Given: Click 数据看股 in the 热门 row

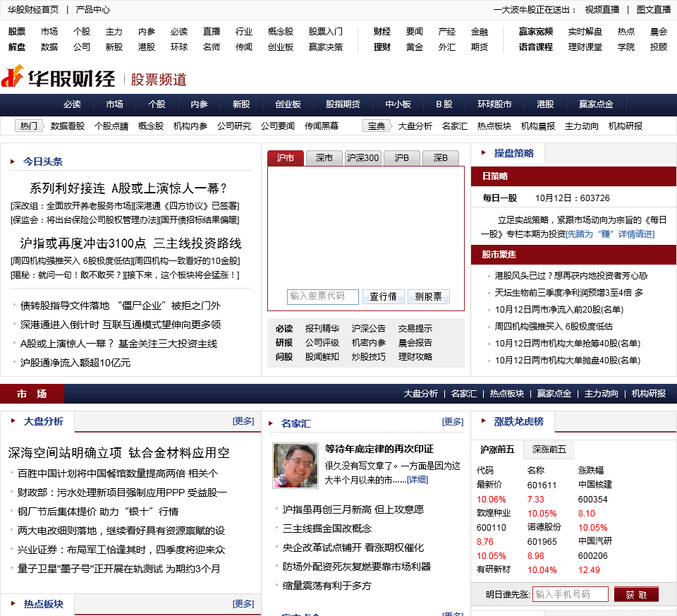Looking at the screenshot, I should (68, 126).
